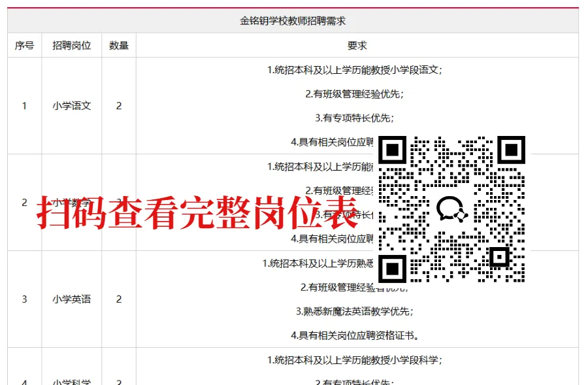Image resolution: width=588 pixels, height=385 pixels.
Task: Click the quantity 2 in the 小学语文 row
Action: point(119,106)
